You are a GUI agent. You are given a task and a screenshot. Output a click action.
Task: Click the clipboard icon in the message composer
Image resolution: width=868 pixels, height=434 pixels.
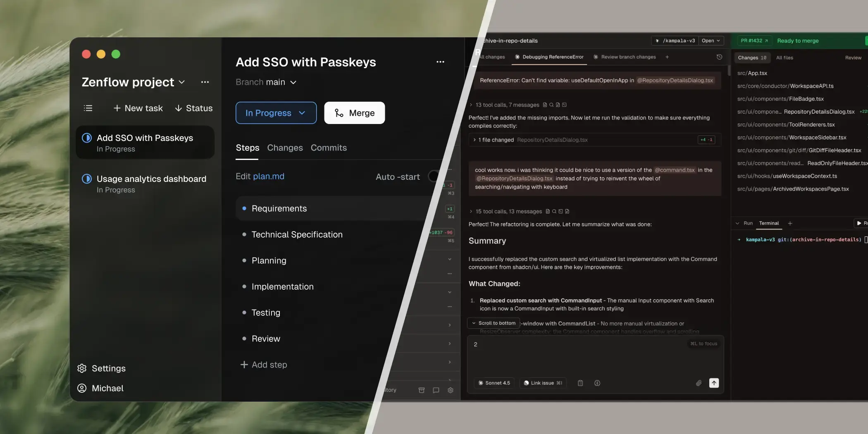[x=580, y=383]
